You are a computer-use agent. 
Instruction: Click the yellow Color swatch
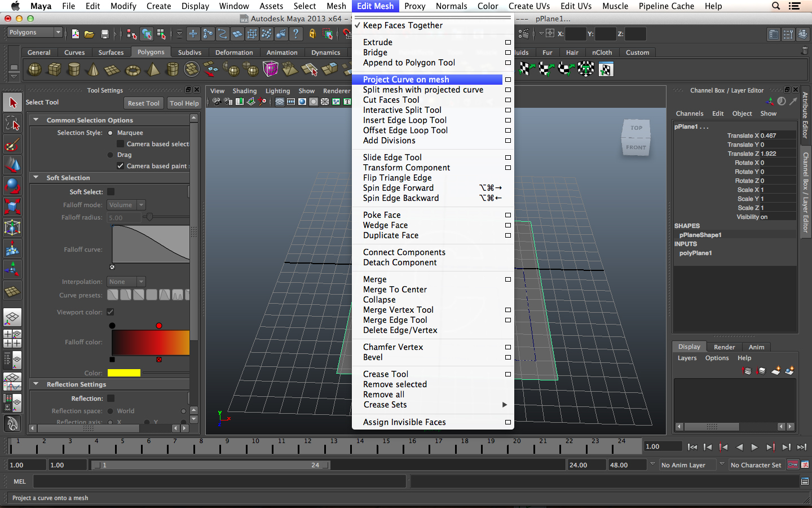(x=123, y=373)
